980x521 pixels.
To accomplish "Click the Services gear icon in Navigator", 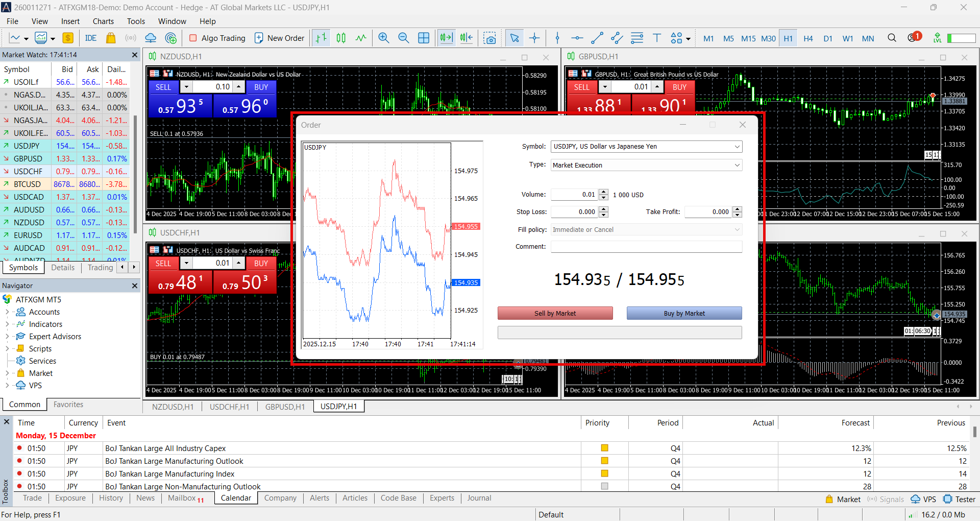I will coord(21,361).
